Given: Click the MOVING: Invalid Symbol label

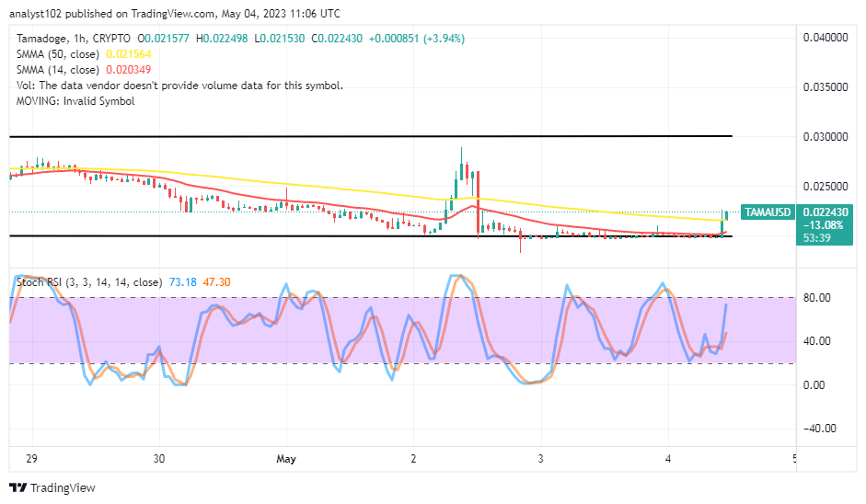Looking at the screenshot, I should [x=72, y=101].
